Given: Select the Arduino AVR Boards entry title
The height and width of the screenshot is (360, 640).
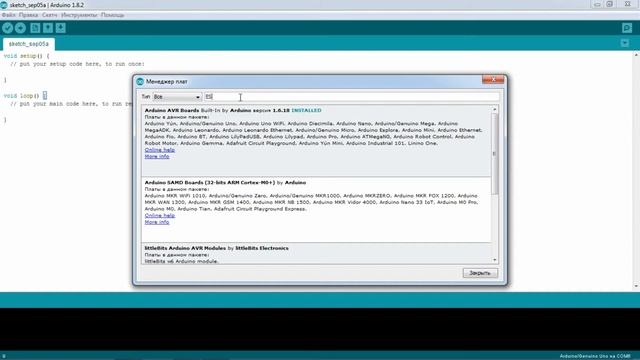Looking at the screenshot, I should coord(172,110).
